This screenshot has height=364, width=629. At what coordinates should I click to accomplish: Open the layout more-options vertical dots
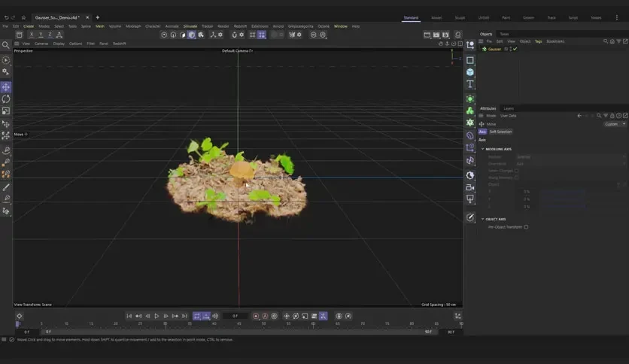point(616,17)
